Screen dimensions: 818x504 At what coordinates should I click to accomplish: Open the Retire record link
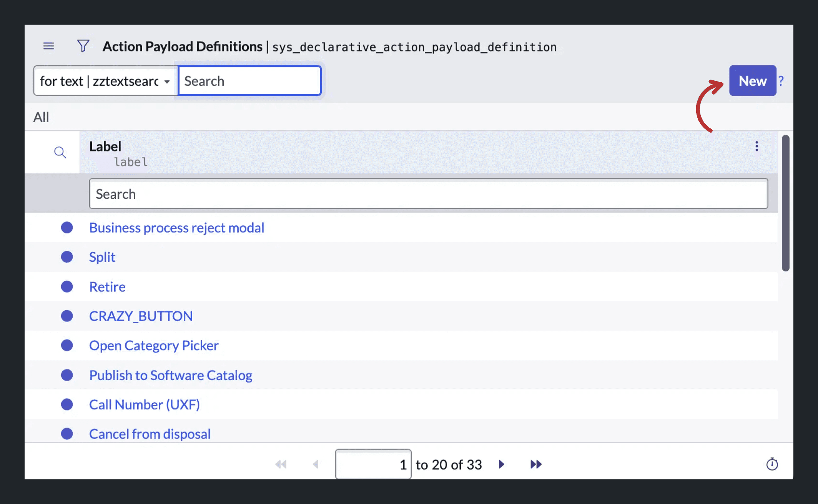click(107, 287)
